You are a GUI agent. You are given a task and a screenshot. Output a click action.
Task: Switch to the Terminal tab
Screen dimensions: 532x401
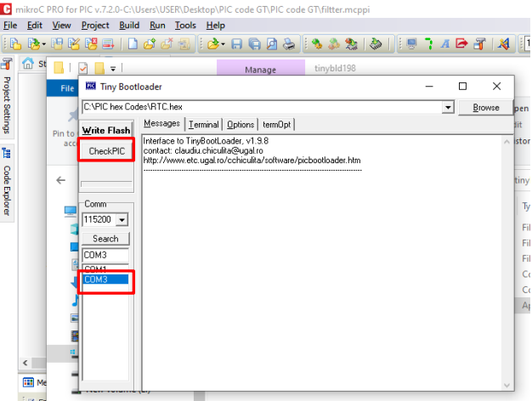(203, 124)
